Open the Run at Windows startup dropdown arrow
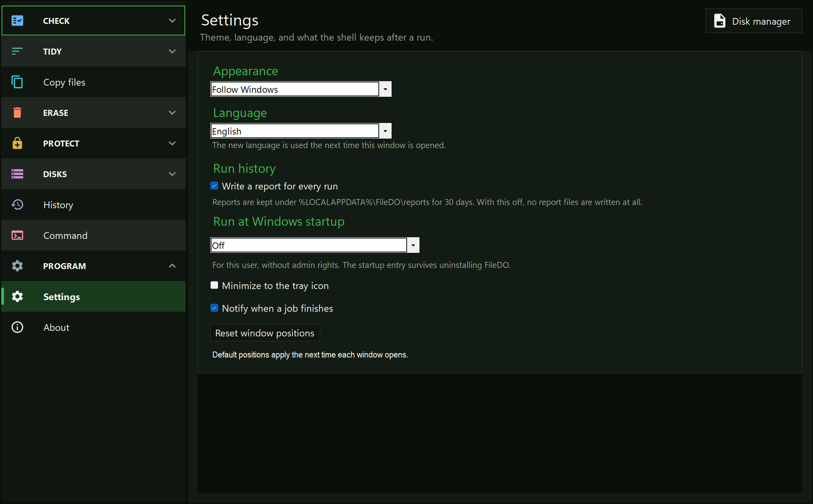 (x=413, y=245)
